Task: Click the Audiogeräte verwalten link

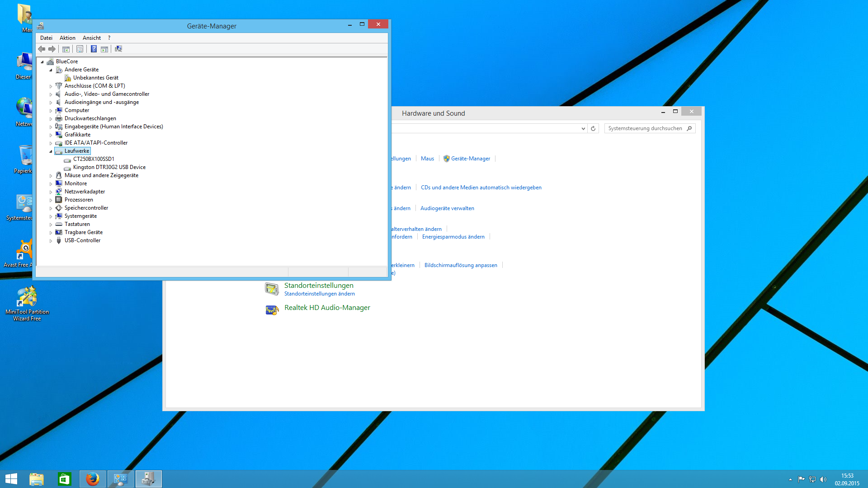Action: (447, 208)
